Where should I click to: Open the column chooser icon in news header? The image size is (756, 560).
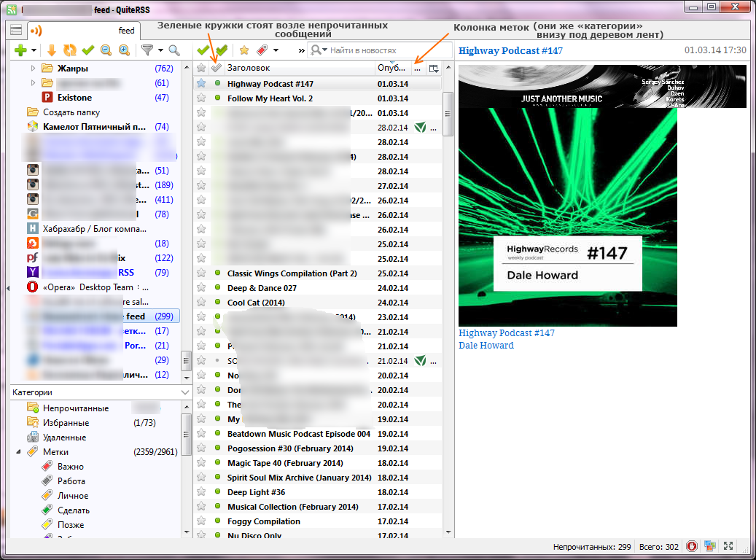tap(434, 69)
